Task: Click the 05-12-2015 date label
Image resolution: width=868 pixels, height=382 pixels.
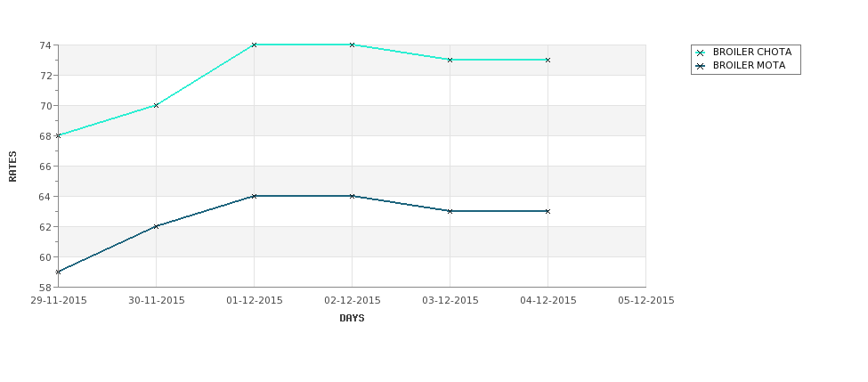Action: [646, 301]
